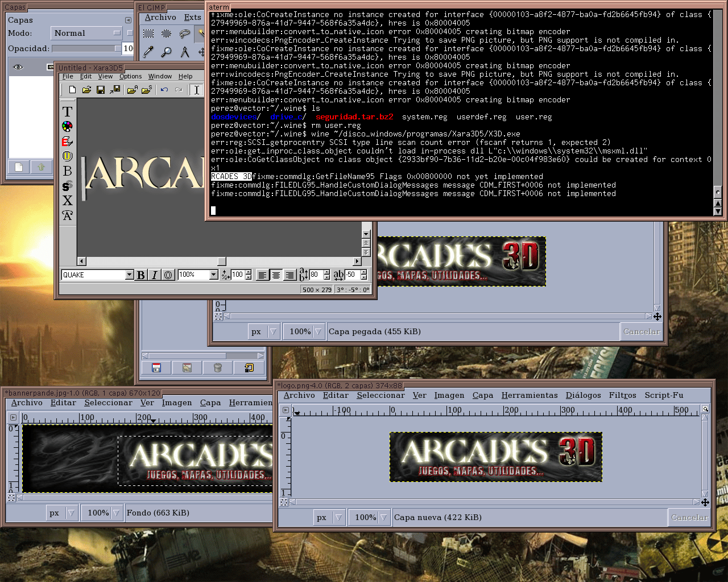The image size is (728, 582).
Task: Open the 100% zoom dropdown in logo.png window
Action: 370,517
